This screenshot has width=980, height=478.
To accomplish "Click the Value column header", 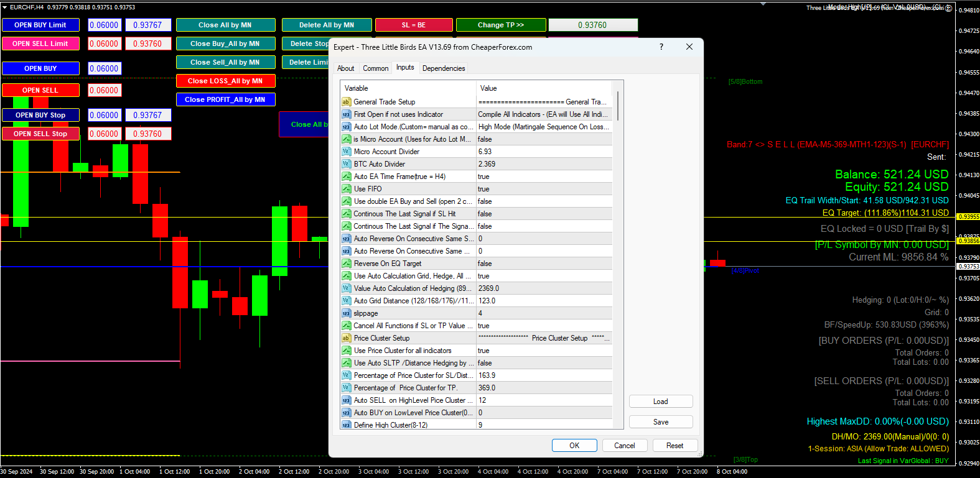I will [544, 88].
